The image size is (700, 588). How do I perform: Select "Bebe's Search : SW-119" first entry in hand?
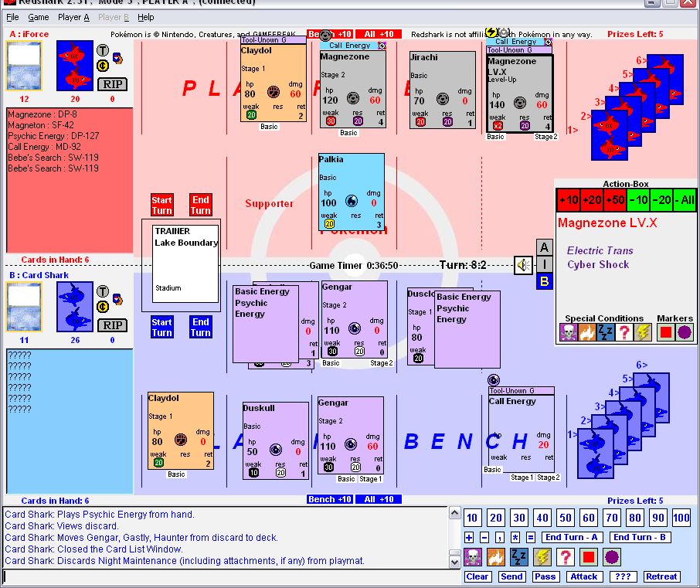(x=53, y=158)
